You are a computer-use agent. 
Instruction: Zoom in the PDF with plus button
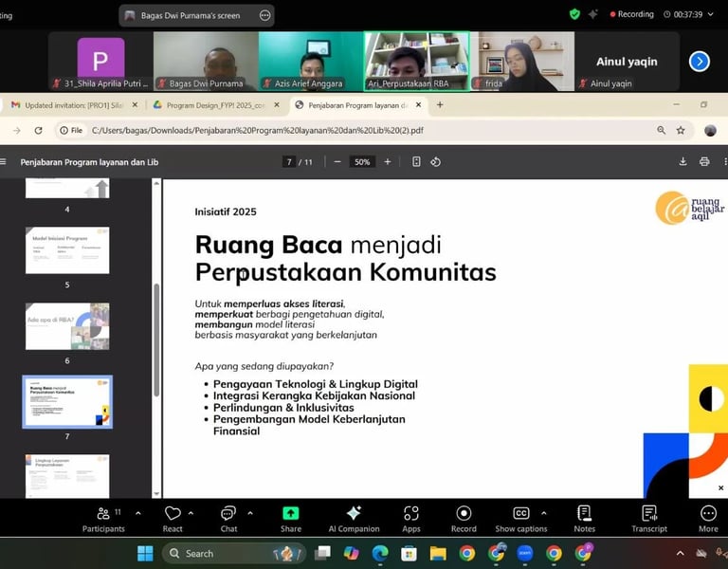tap(388, 162)
